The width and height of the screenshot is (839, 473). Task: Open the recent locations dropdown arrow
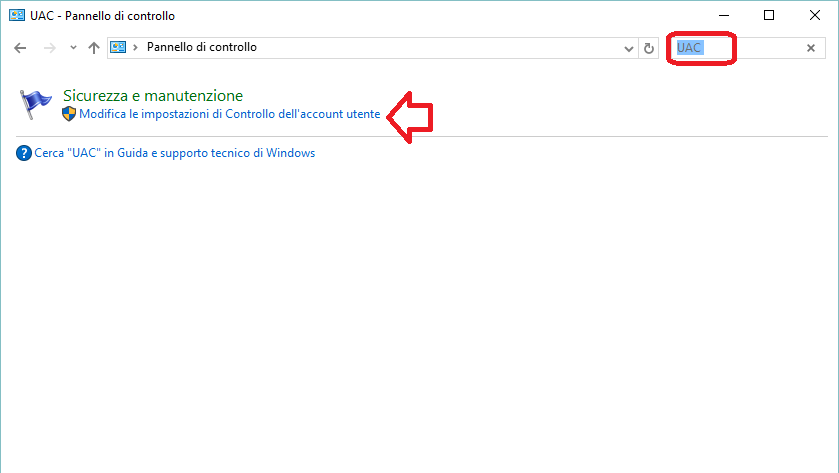point(73,48)
